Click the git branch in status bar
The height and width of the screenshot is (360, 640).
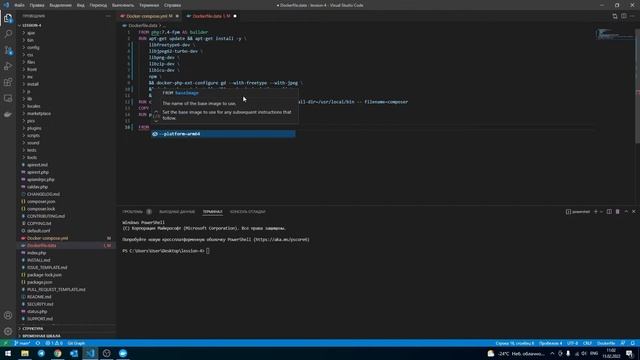tap(22, 343)
